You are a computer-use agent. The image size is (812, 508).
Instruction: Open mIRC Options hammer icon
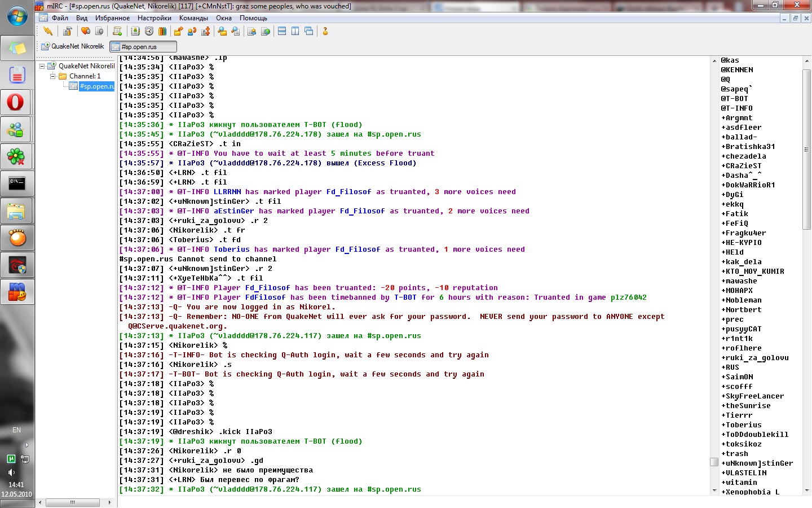pyautogui.click(x=68, y=31)
